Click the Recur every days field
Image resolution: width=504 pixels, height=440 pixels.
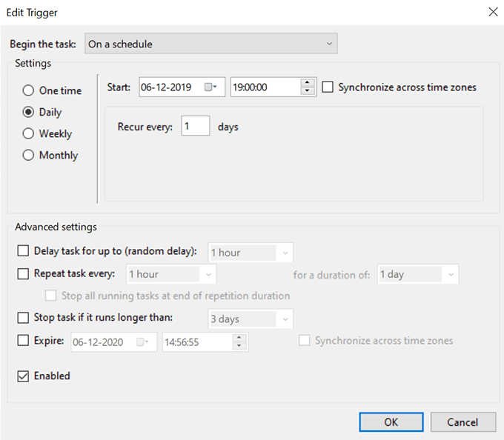coord(195,127)
